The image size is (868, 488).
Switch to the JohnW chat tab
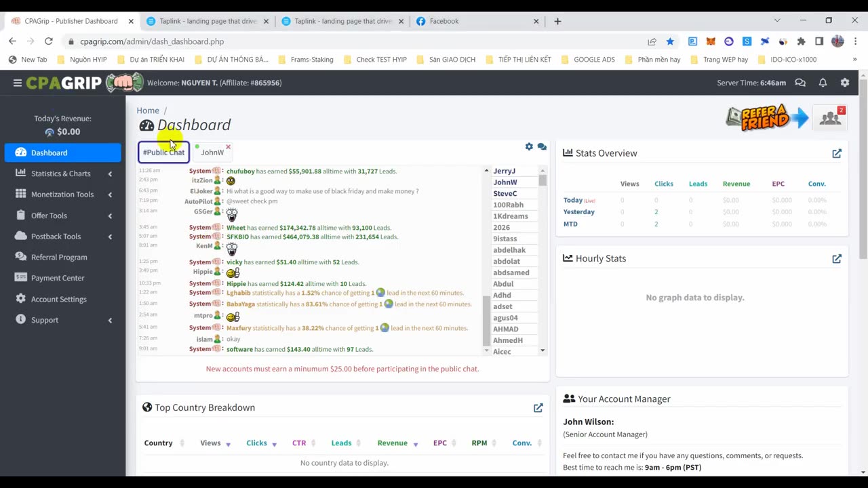coord(212,152)
